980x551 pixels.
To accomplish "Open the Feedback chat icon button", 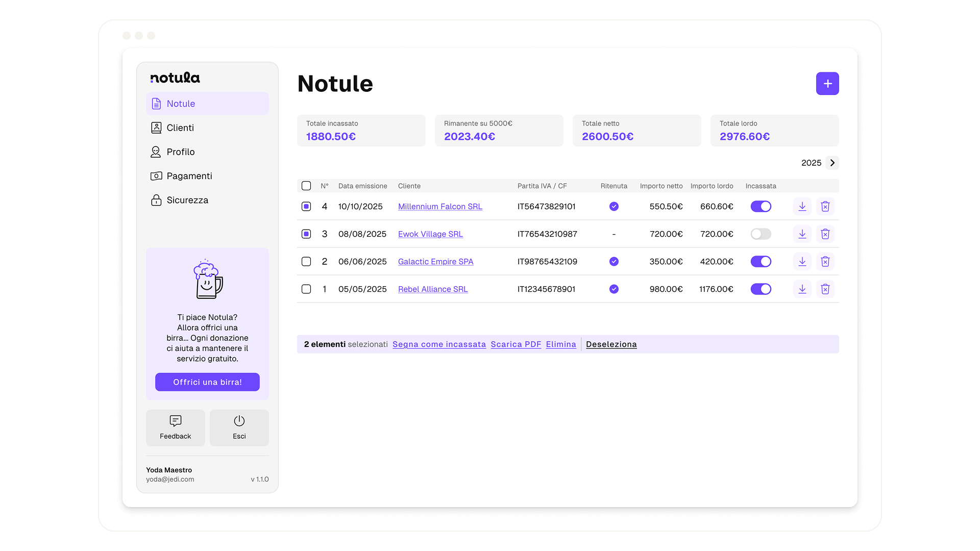I will click(175, 428).
